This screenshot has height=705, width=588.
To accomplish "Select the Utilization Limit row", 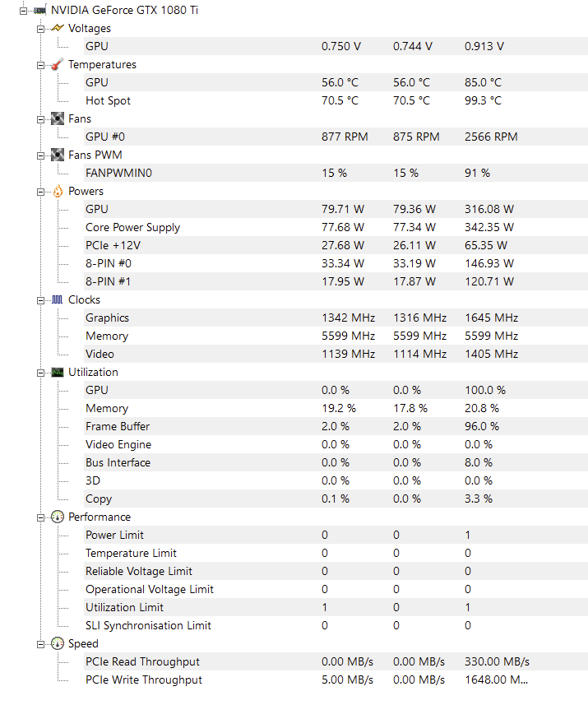I will [124, 608].
